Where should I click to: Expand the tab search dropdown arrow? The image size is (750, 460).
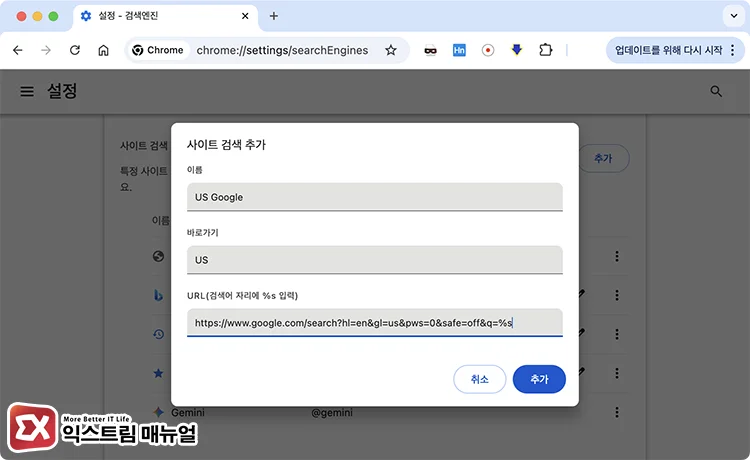pos(734,16)
